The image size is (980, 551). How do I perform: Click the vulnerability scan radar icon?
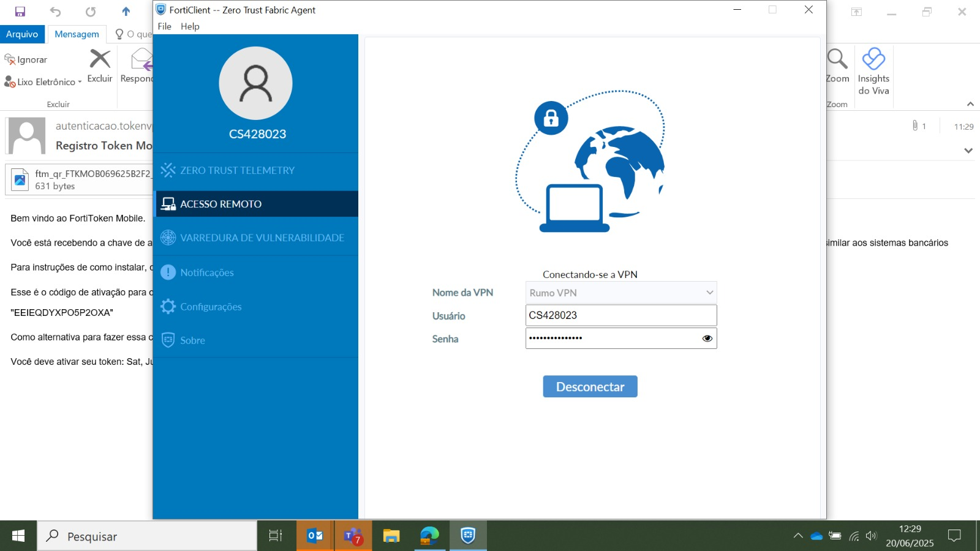[x=168, y=238]
